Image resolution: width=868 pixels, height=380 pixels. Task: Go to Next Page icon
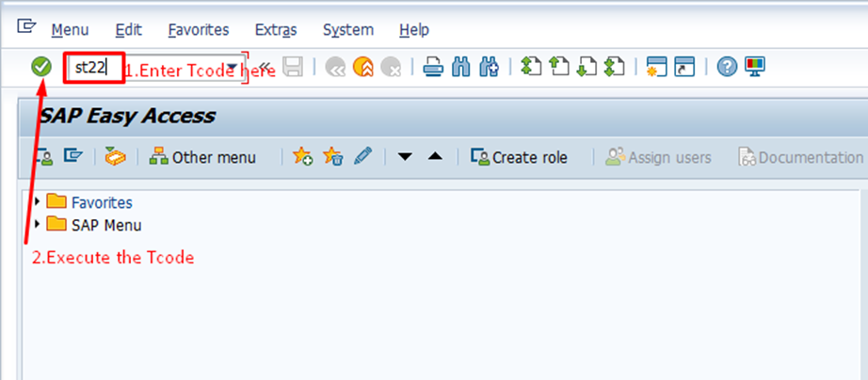(x=587, y=68)
